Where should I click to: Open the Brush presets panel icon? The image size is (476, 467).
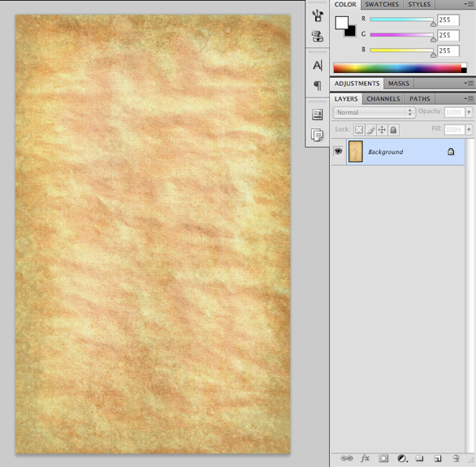pyautogui.click(x=317, y=16)
